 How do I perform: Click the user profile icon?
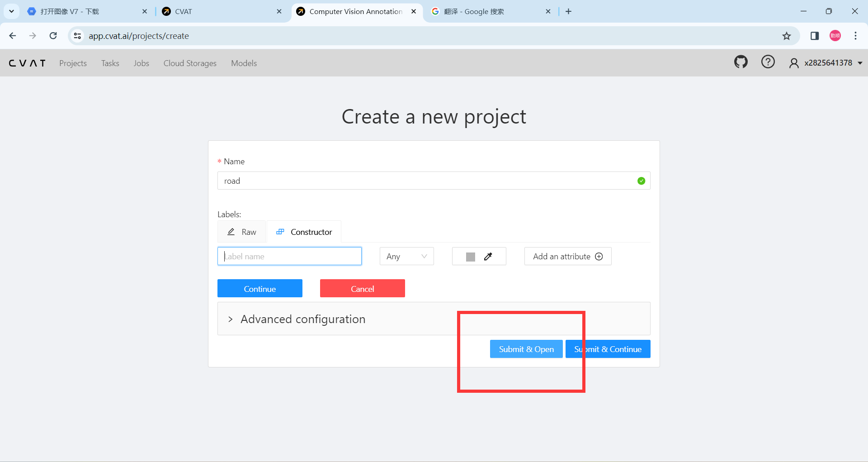tap(793, 63)
